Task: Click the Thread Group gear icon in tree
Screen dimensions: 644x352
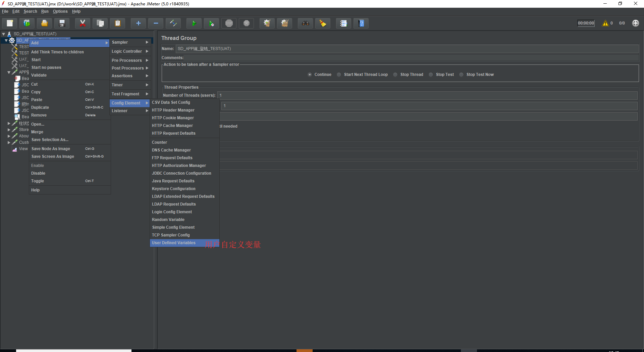Action: pos(12,40)
